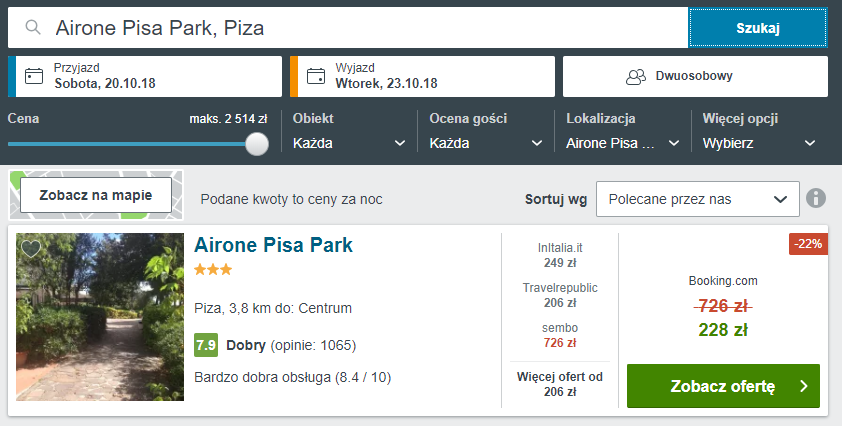Click the blue Cena slider track
Image resolution: width=842 pixels, height=426 pixels.
click(x=127, y=144)
